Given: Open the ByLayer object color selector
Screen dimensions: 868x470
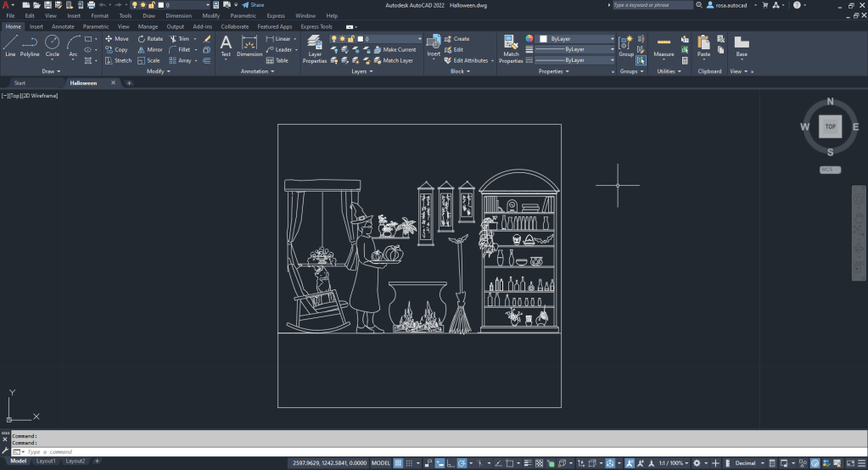Looking at the screenshot, I should 576,39.
